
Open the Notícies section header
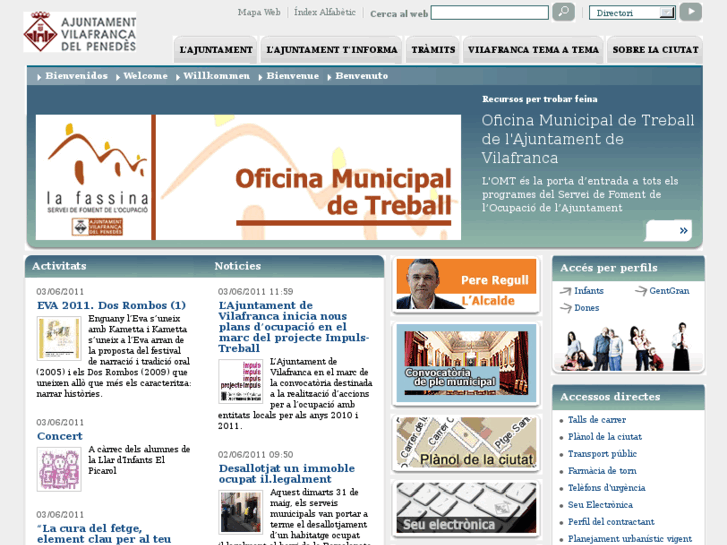pos(237,266)
